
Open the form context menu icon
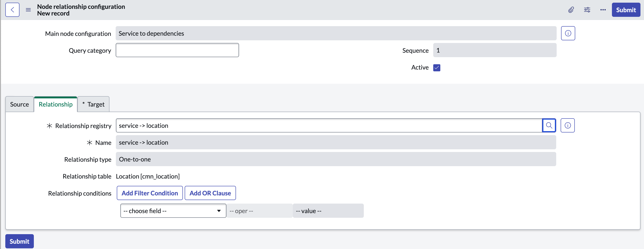[28, 10]
